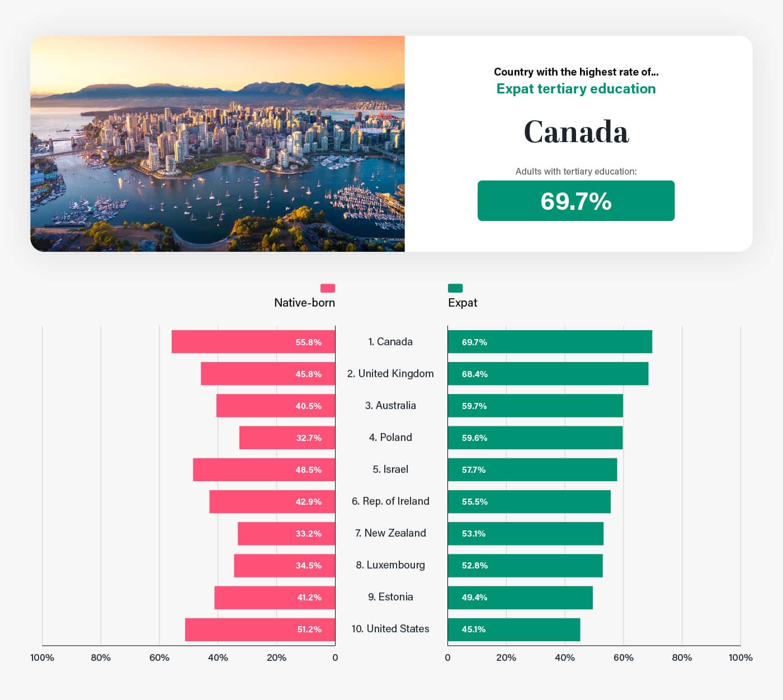
Task: Click the "Native-born" legend text
Action: tap(304, 303)
